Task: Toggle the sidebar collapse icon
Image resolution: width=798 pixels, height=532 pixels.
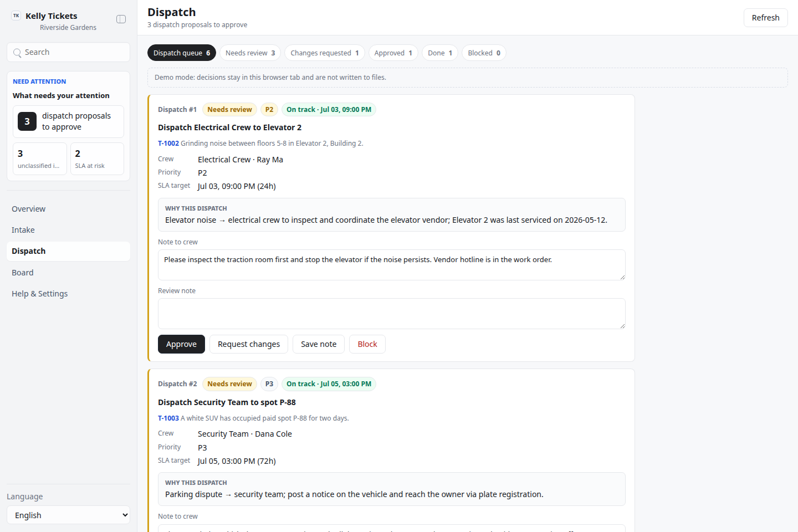Action: click(x=121, y=19)
